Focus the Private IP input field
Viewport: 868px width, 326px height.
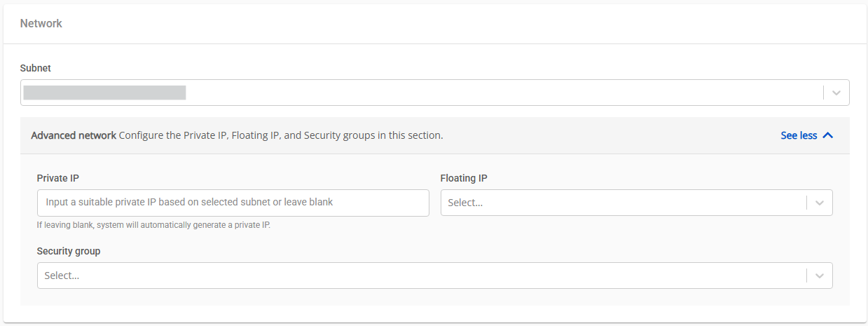pos(233,203)
